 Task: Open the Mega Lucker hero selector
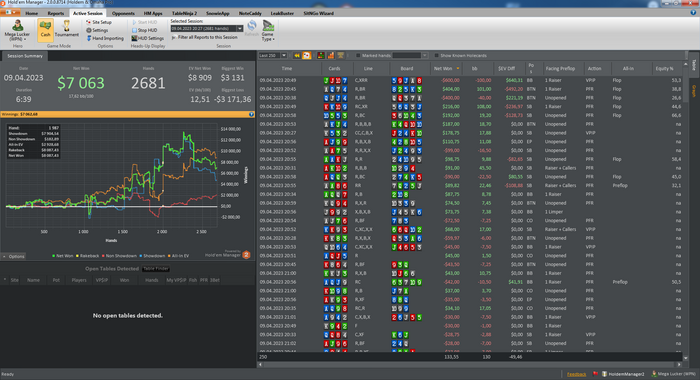tap(17, 30)
